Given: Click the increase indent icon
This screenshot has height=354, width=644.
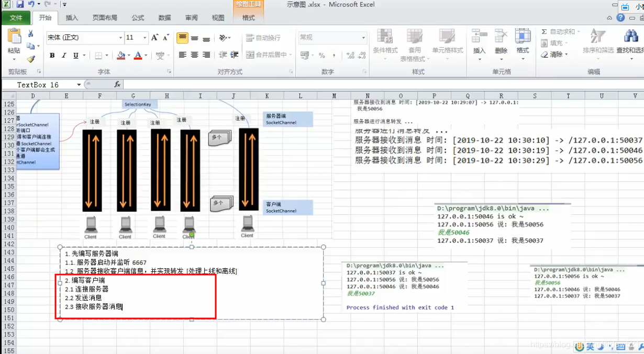Looking at the screenshot, I should coord(234,55).
